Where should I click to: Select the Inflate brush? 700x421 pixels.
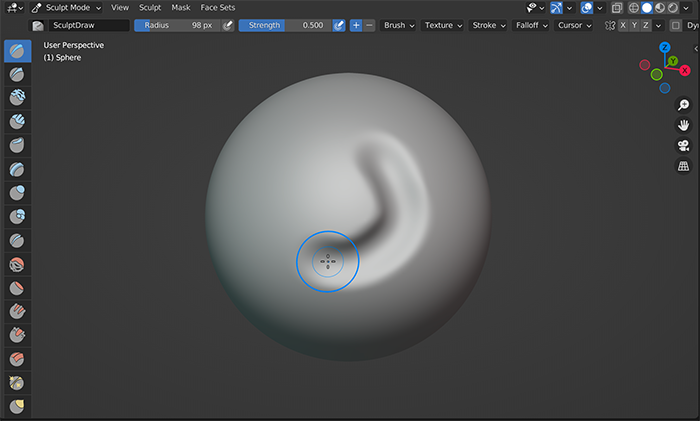pyautogui.click(x=17, y=193)
